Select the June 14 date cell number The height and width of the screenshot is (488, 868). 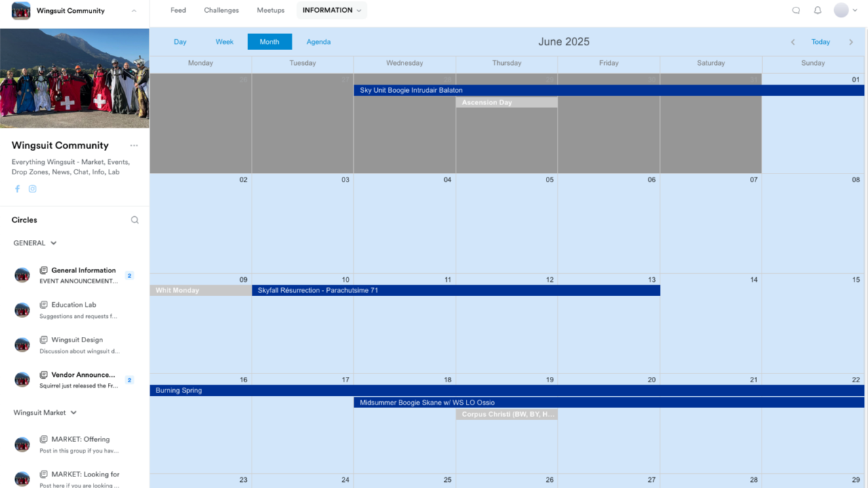coord(753,279)
